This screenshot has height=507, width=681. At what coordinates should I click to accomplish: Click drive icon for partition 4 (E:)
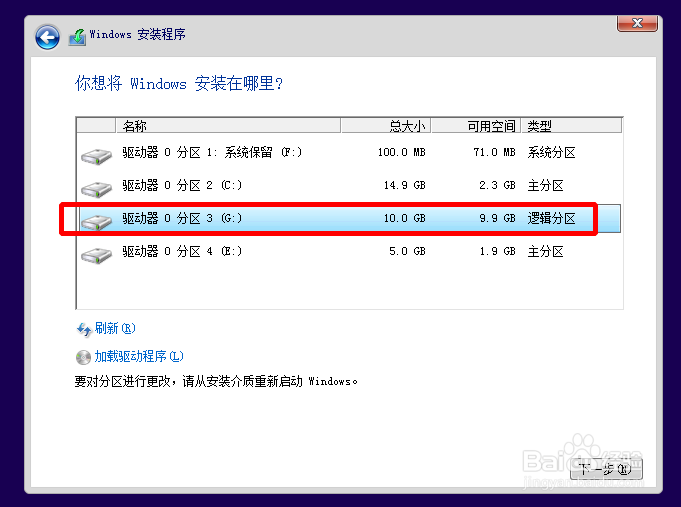96,255
